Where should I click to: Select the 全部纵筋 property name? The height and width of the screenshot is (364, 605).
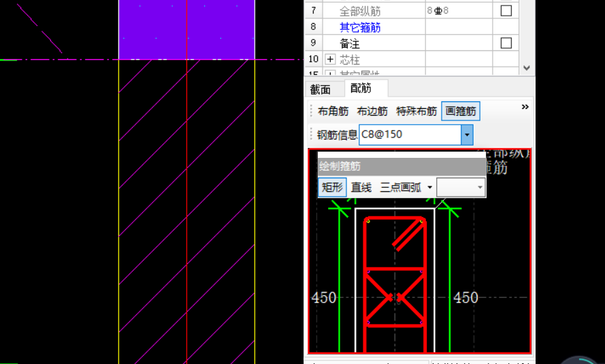pyautogui.click(x=360, y=11)
